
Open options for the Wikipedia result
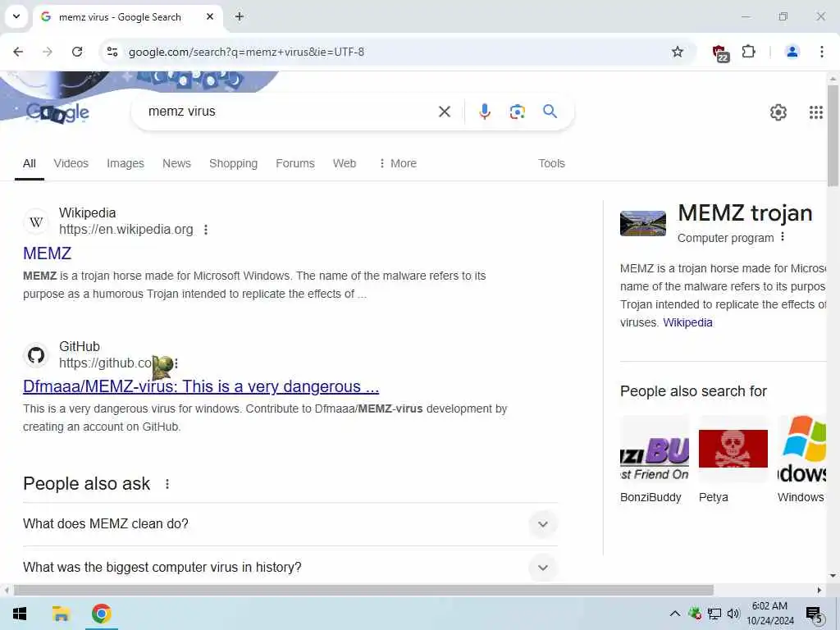point(206,230)
